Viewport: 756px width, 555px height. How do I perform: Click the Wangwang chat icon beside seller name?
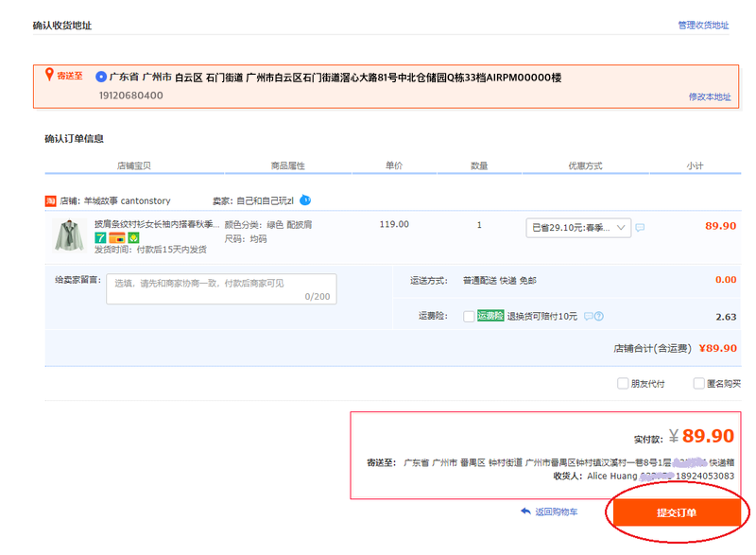point(305,200)
